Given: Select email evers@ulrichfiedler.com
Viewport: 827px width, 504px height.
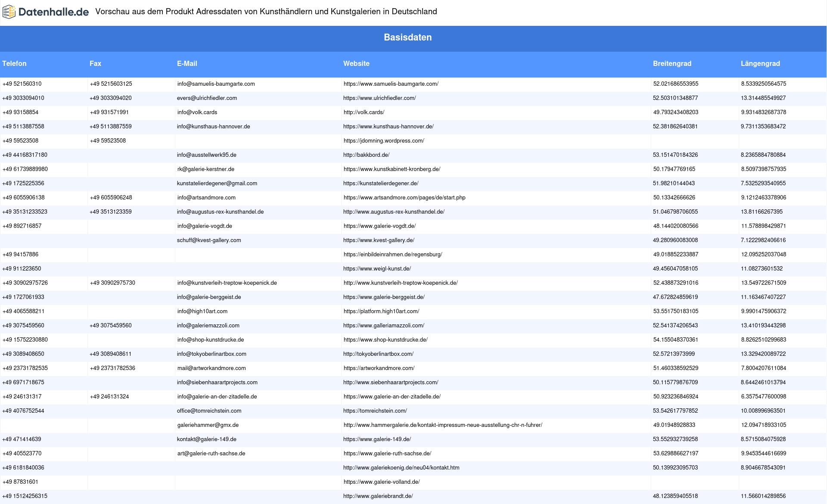Looking at the screenshot, I should [207, 98].
